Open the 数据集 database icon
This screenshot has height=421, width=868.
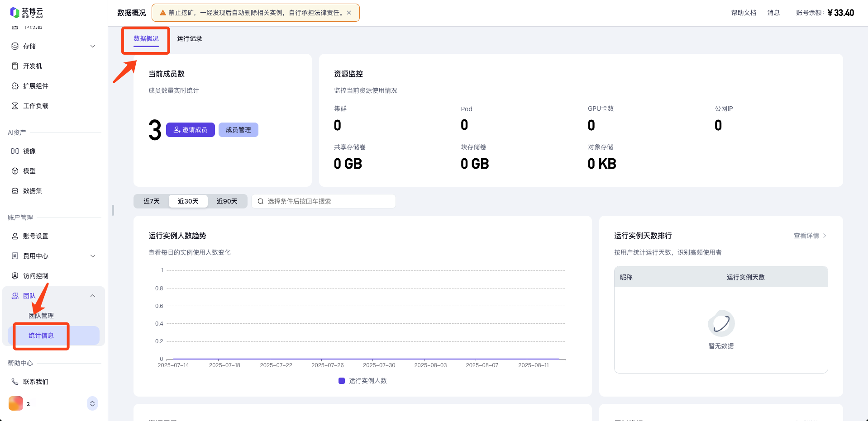tap(15, 191)
